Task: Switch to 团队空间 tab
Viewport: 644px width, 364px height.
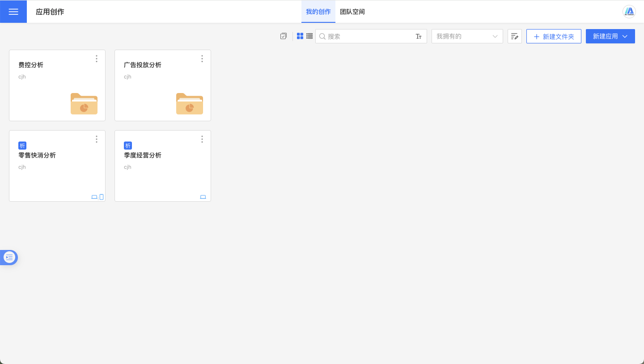Action: point(352,12)
